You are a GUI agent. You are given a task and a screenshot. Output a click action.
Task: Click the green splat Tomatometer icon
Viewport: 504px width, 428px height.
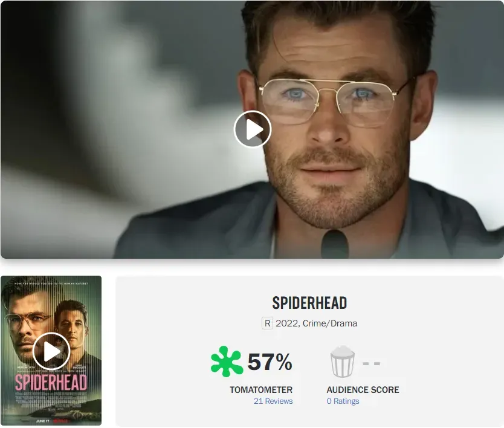click(227, 362)
